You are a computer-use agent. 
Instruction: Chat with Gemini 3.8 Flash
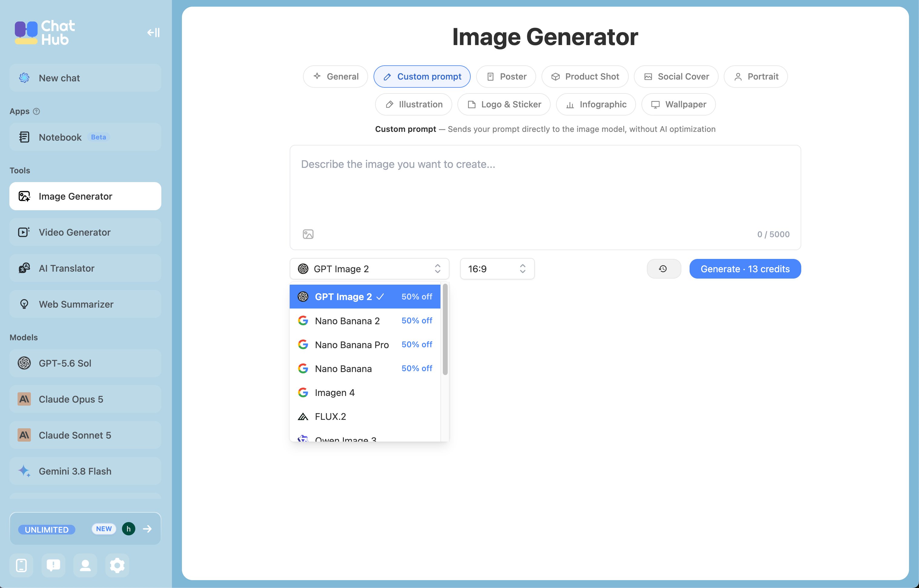(x=85, y=471)
